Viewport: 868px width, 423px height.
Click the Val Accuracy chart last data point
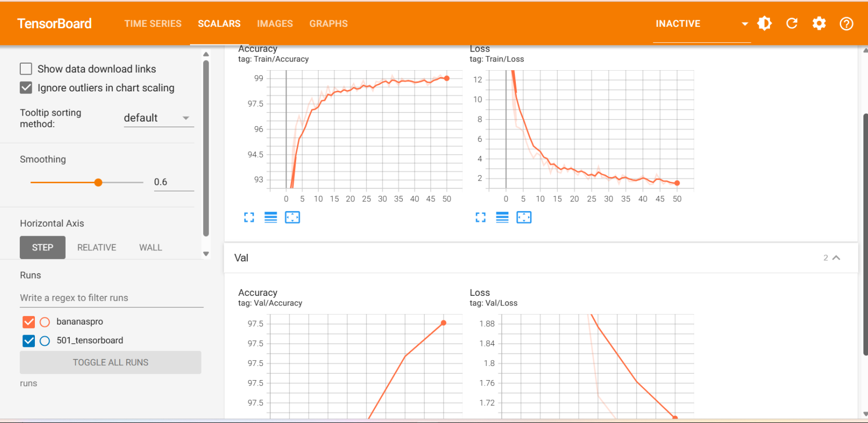[444, 323]
